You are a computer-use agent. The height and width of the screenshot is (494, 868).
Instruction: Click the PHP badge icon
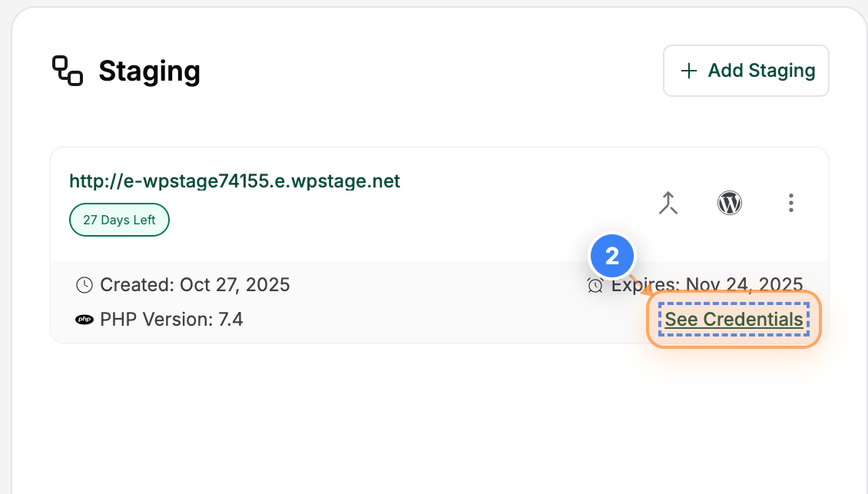tap(84, 319)
